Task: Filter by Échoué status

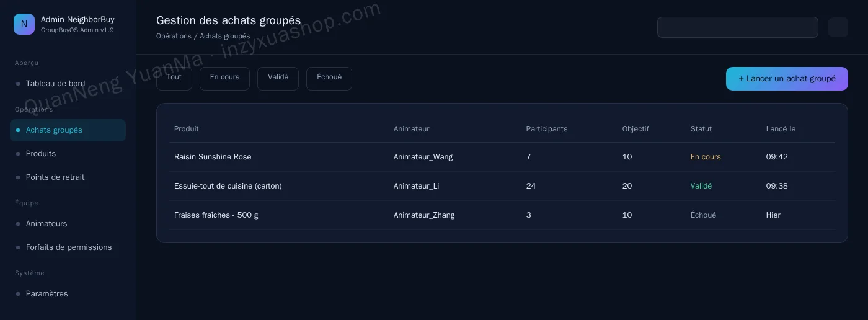Action: (x=329, y=79)
